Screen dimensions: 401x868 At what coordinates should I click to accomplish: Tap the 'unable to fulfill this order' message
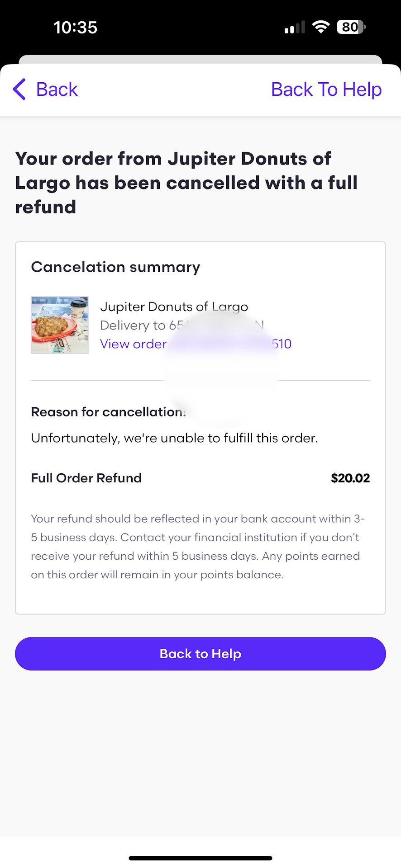(174, 438)
